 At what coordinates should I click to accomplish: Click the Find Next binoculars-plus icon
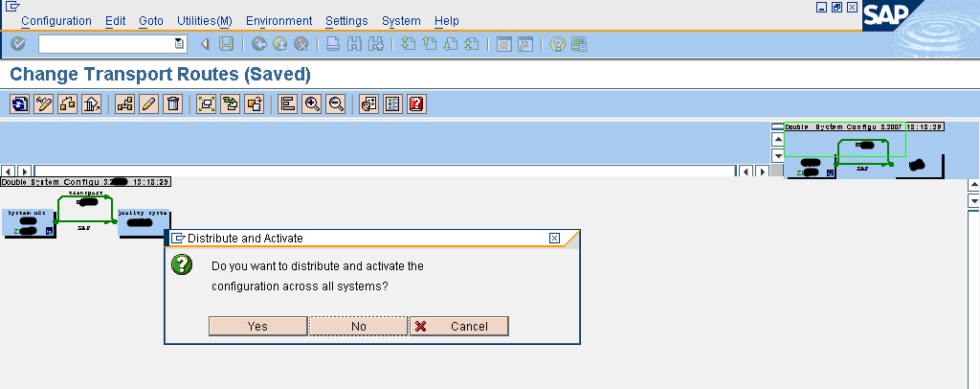pyautogui.click(x=375, y=44)
